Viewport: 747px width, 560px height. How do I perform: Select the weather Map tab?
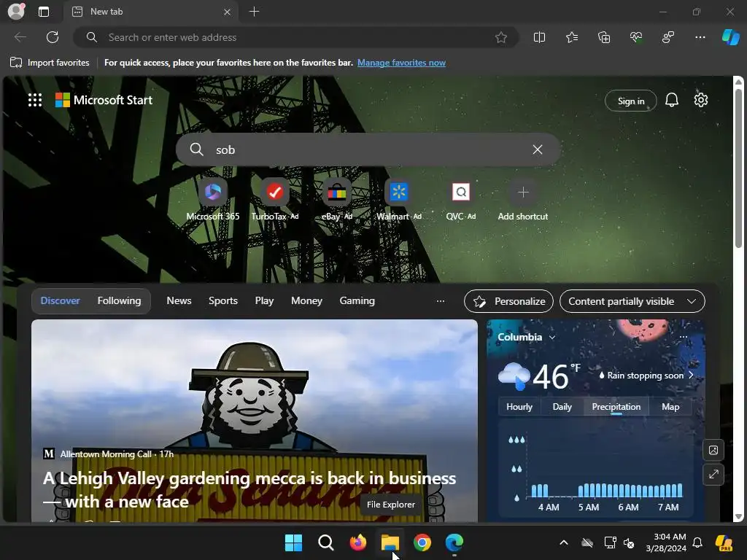(x=670, y=407)
